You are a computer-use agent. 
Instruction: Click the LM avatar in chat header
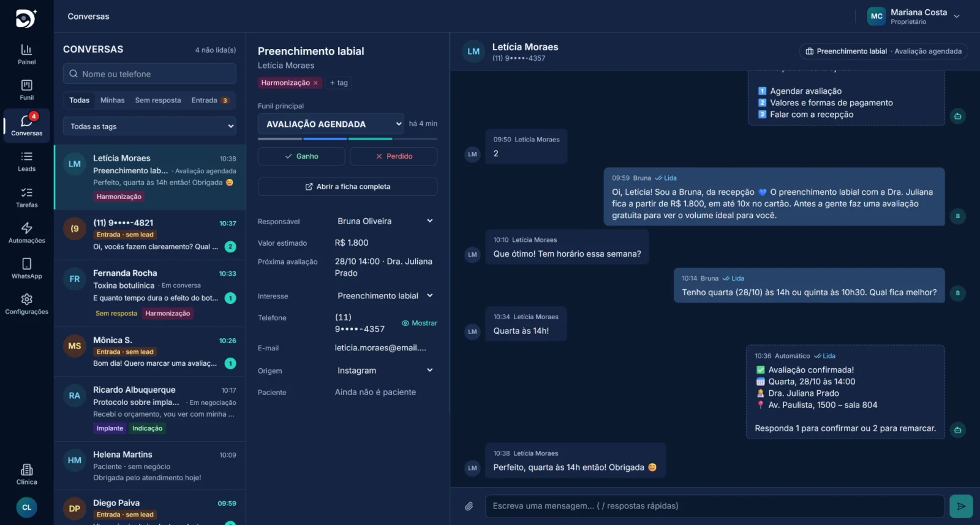(x=473, y=51)
